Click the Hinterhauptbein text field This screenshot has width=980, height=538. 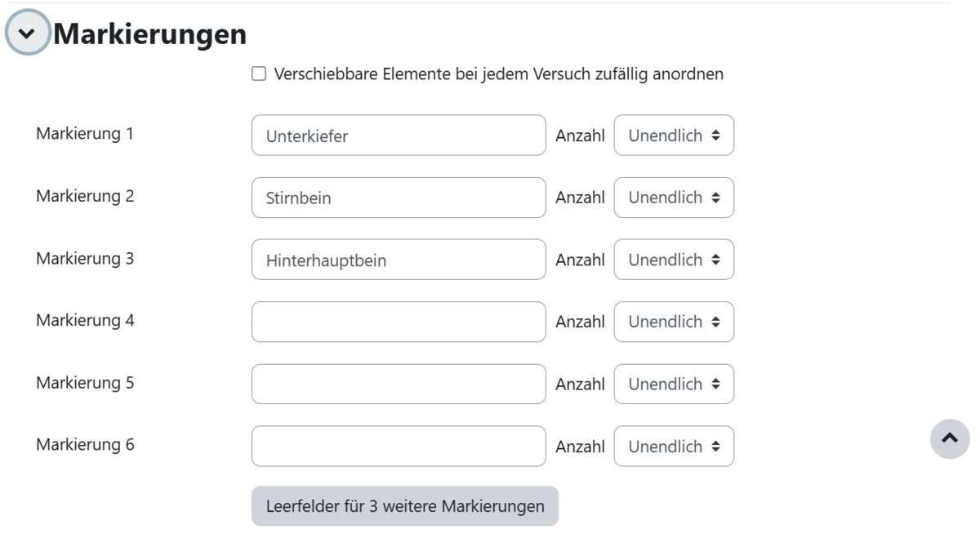pos(399,260)
